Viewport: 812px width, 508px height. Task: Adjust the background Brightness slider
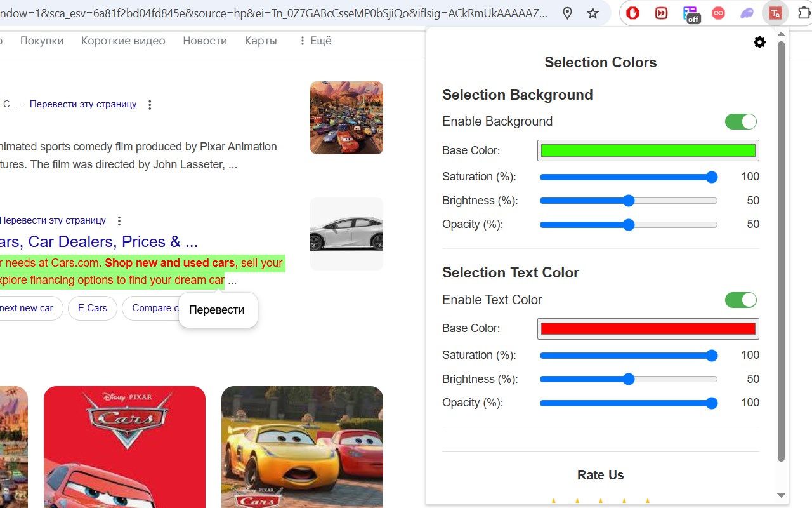[629, 201]
